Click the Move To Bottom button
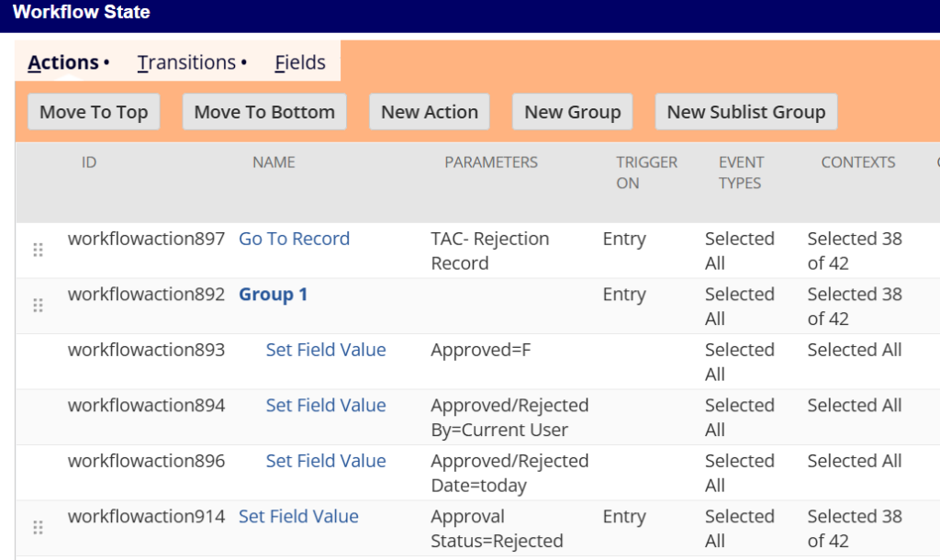Viewport: 940px width, 560px height. [x=264, y=112]
